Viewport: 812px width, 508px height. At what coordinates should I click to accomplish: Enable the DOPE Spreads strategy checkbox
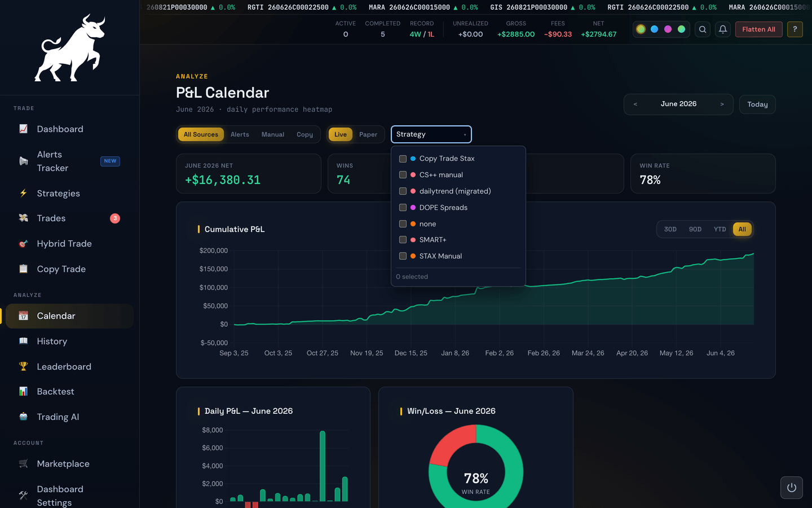click(403, 207)
